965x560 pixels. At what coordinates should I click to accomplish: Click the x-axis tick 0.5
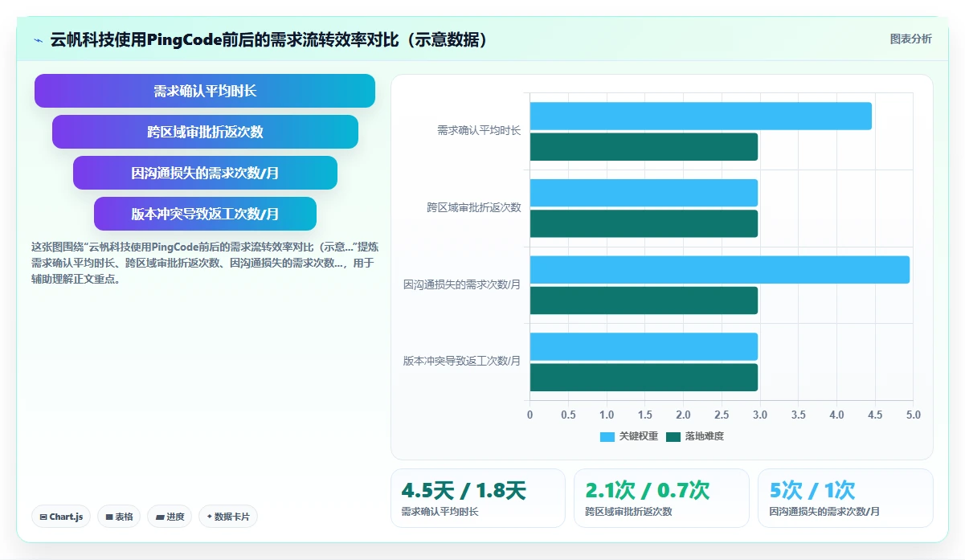(x=568, y=415)
